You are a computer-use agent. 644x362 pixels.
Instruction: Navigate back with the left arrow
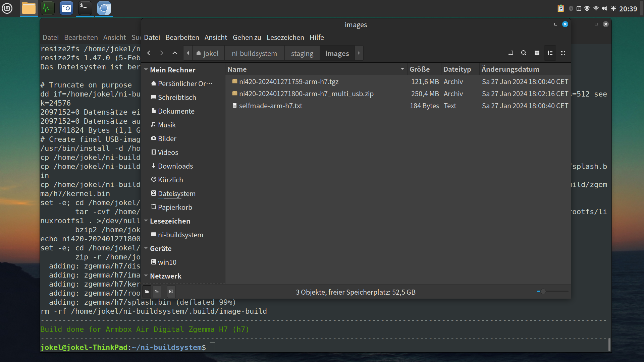149,53
